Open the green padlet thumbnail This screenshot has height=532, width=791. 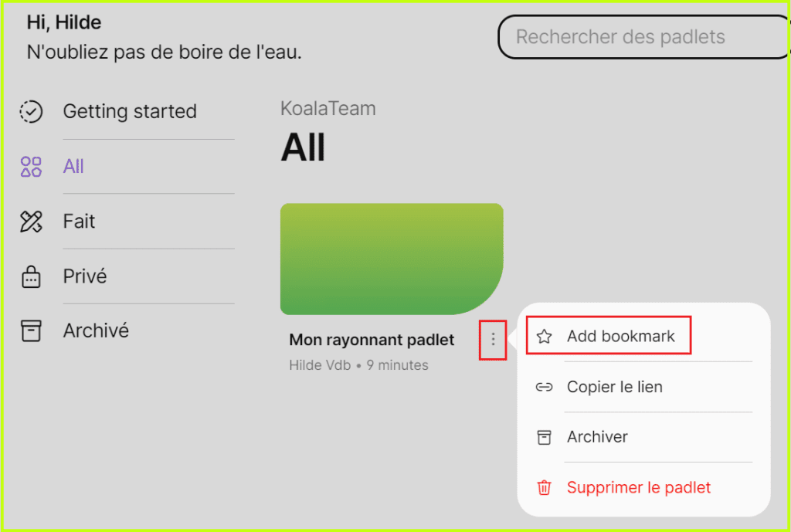392,259
